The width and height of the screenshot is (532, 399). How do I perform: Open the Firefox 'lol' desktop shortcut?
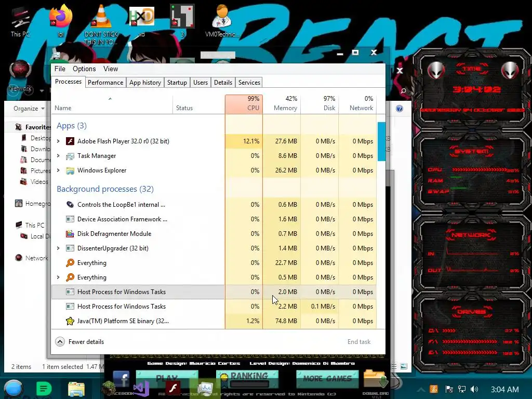click(x=61, y=21)
